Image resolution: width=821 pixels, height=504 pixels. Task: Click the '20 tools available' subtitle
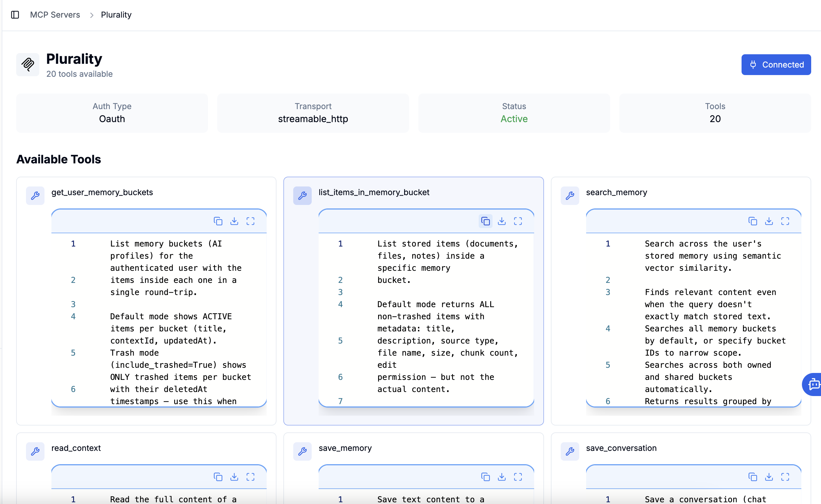[x=79, y=74]
